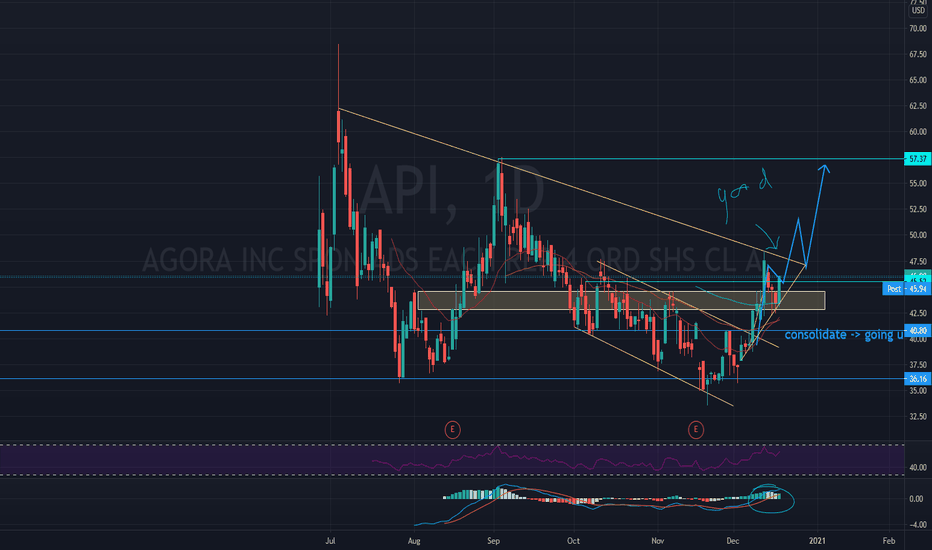Image resolution: width=932 pixels, height=550 pixels.
Task: Select the 40.80 horizontal line price label
Action: tap(917, 331)
